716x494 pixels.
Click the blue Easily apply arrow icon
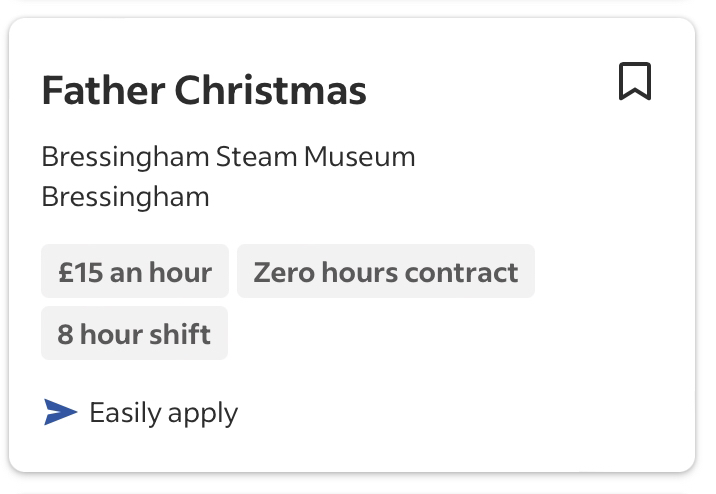[x=60, y=412]
